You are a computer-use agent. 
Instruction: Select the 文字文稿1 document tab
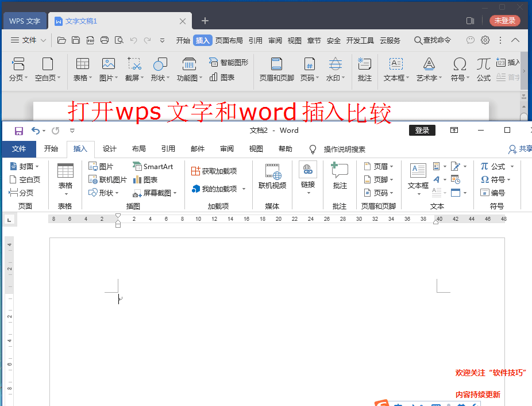(120, 21)
